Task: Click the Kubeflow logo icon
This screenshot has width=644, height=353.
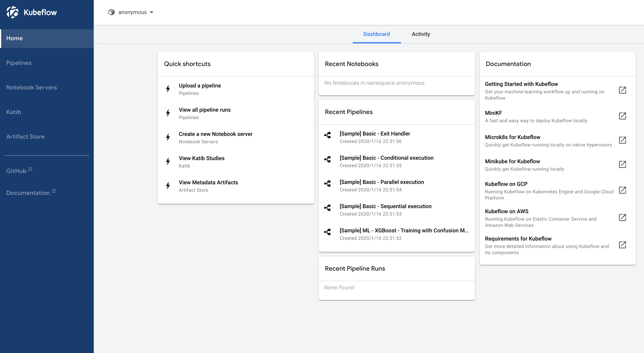Action: [12, 12]
